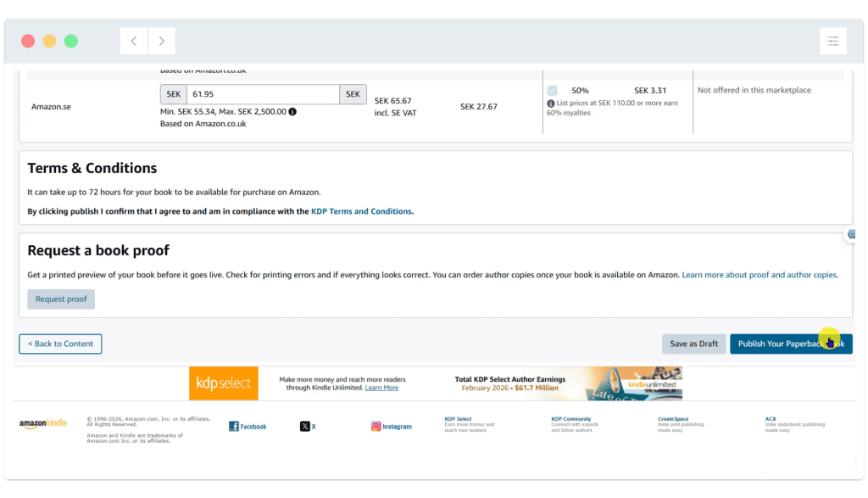The height and width of the screenshot is (498, 868).
Task: Open the CreateSpace footer link
Action: pos(673,419)
